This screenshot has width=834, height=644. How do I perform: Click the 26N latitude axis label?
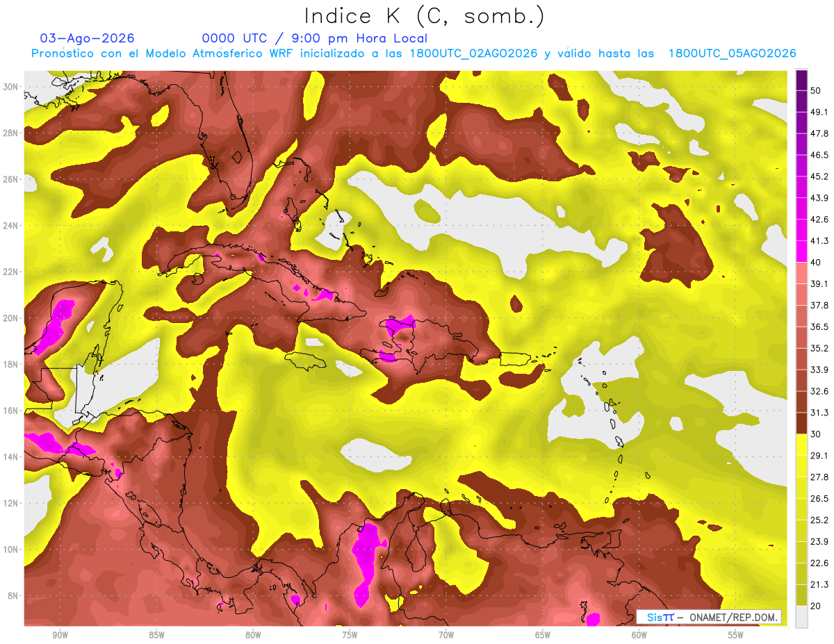tap(11, 179)
